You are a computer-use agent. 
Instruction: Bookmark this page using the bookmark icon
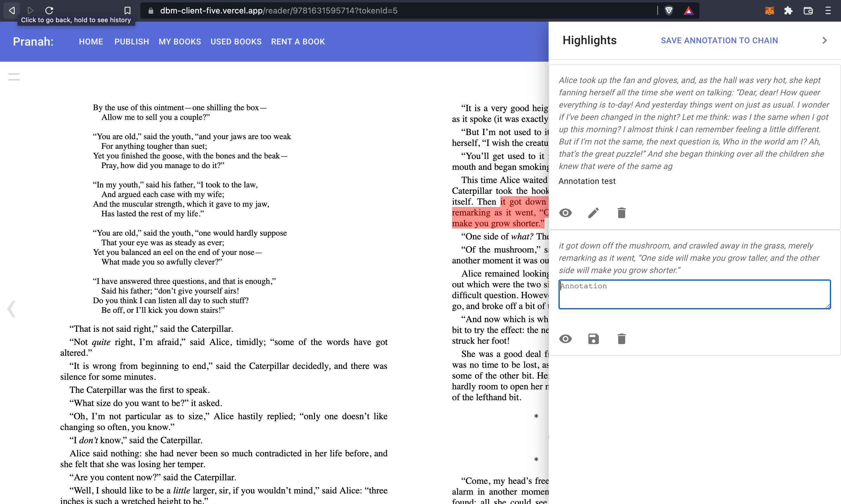[127, 11]
